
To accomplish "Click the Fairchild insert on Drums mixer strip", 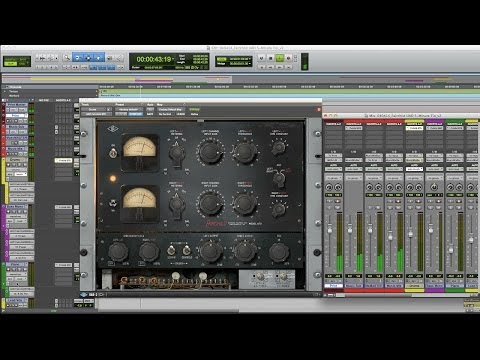I will (x=414, y=128).
